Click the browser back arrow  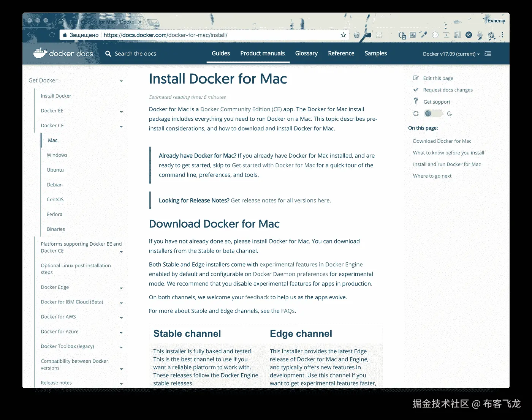coord(30,35)
